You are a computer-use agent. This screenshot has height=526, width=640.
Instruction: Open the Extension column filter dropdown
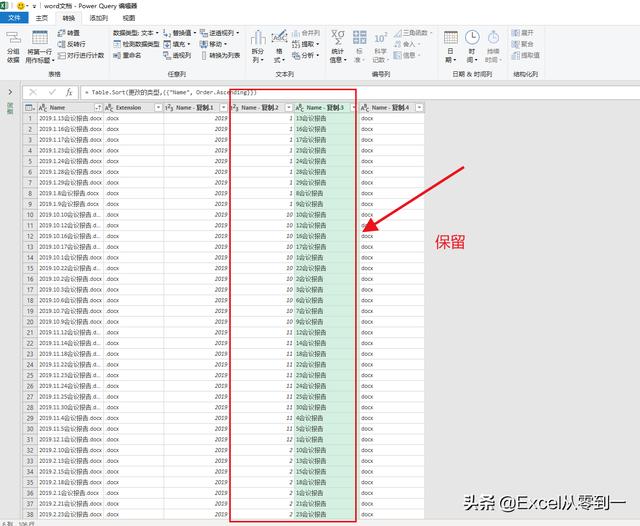pyautogui.click(x=158, y=108)
